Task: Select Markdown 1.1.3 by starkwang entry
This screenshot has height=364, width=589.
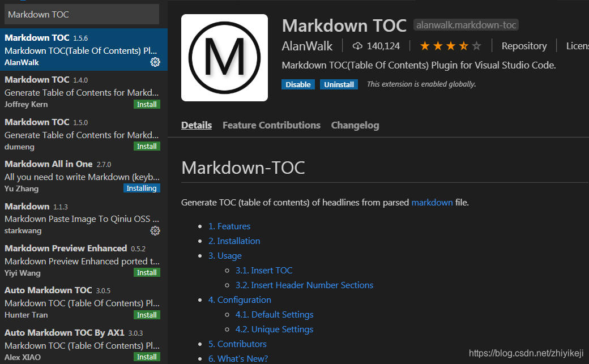Action: pos(84,219)
